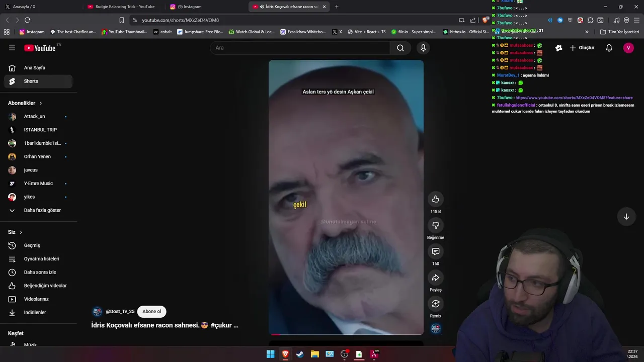Screen dimensions: 644x362
Task: Open Windows Start button
Action: pos(270,354)
